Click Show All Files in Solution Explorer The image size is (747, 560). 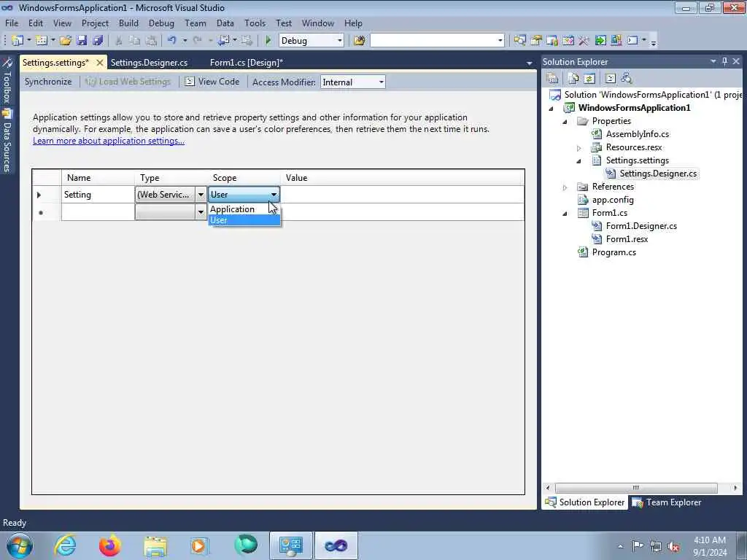pyautogui.click(x=573, y=78)
